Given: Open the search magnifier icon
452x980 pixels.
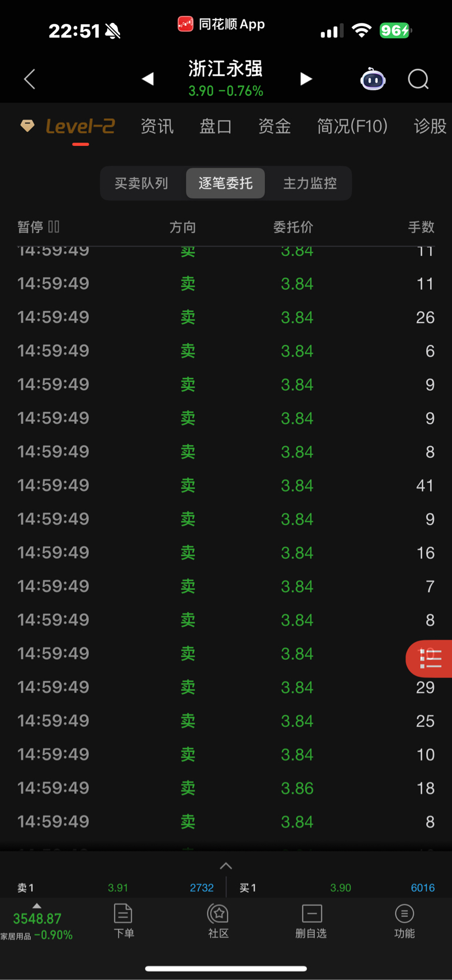Looking at the screenshot, I should click(x=418, y=79).
